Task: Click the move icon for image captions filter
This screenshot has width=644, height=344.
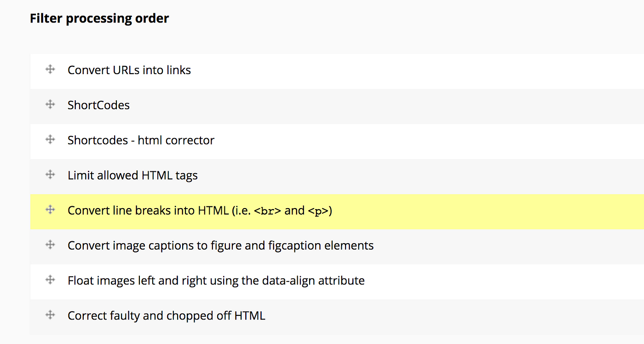Action: pos(50,245)
